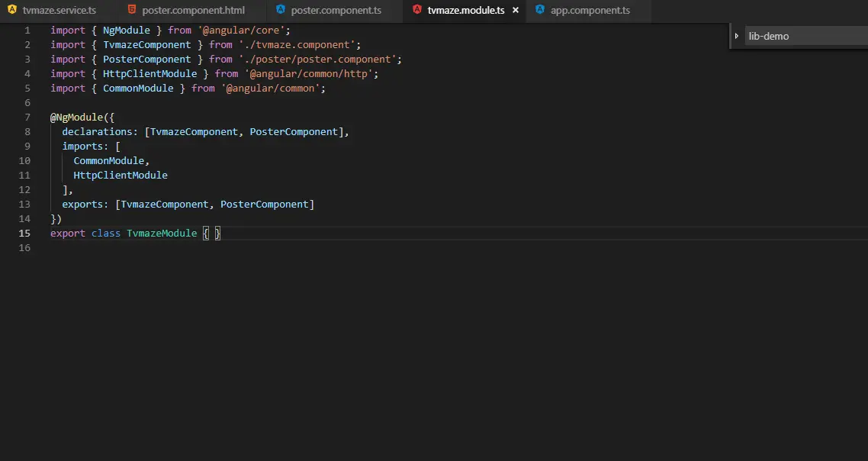
Task: Click 'HttpClientModule' in the line 4 import
Action: coord(149,74)
